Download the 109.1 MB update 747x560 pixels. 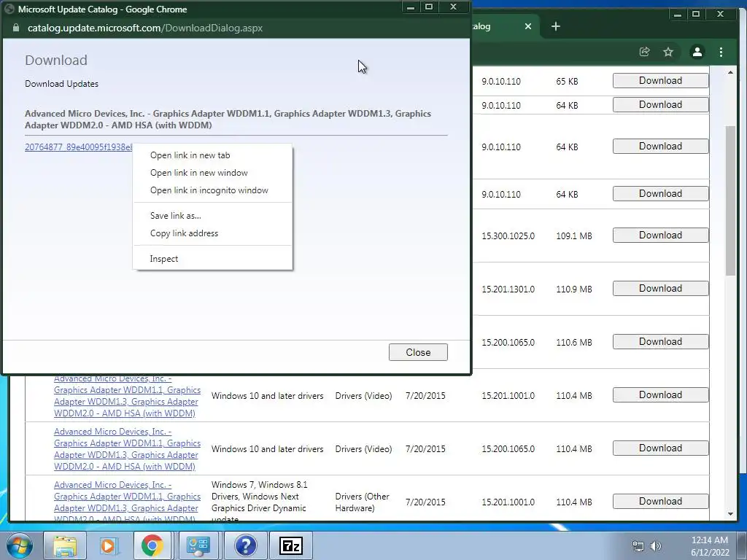660,236
